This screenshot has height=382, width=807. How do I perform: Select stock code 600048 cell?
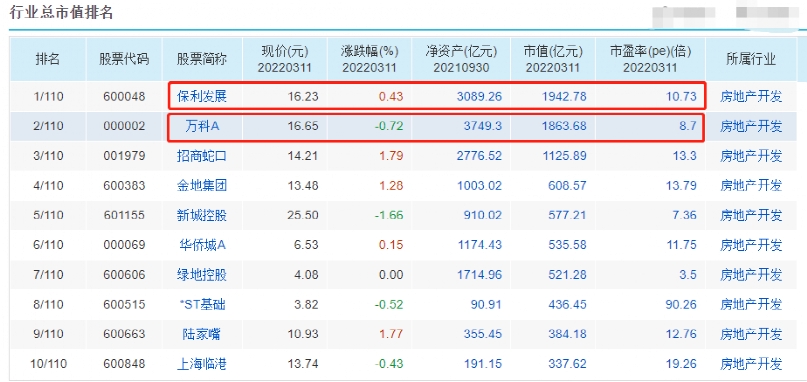coord(124,96)
